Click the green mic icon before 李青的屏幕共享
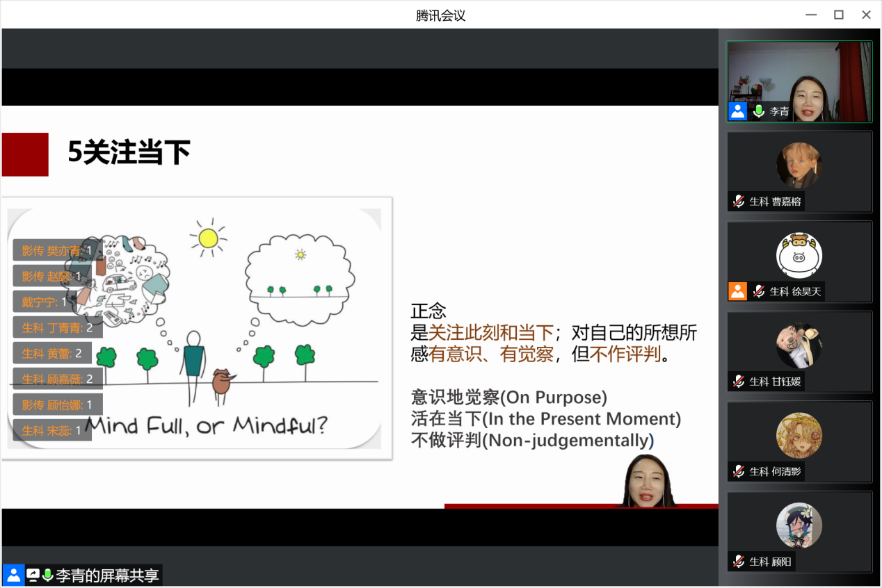This screenshot has height=588, width=882. point(47,575)
